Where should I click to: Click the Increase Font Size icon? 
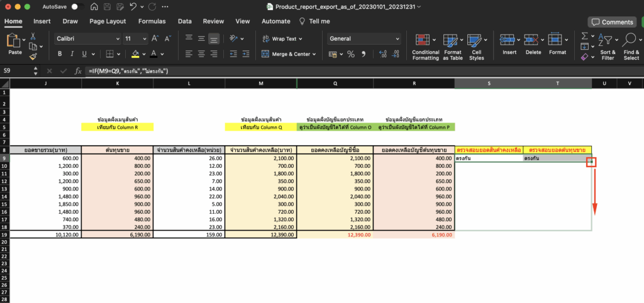(x=155, y=38)
